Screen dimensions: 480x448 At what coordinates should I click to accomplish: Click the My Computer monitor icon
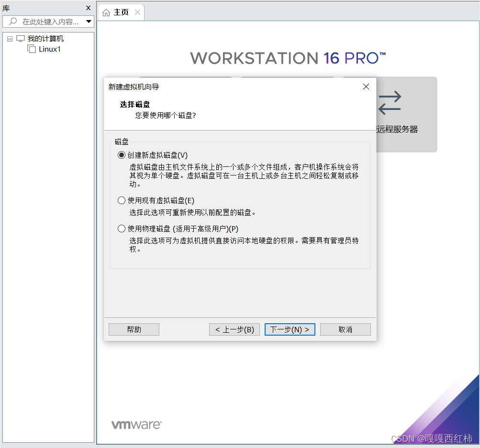pos(21,39)
